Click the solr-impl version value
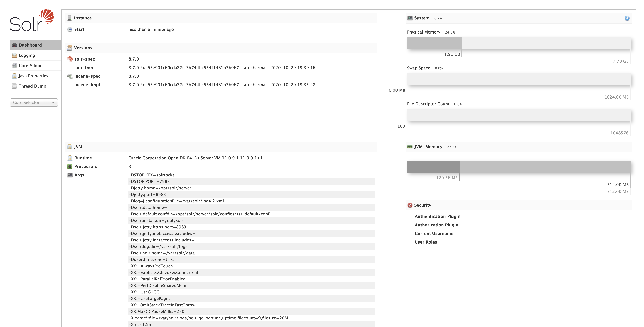The height and width of the screenshot is (327, 644). point(222,68)
